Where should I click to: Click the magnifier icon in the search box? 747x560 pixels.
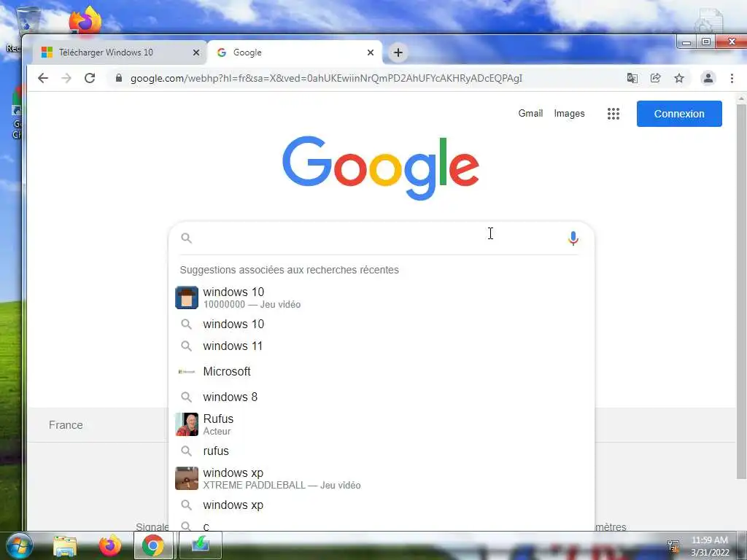tap(186, 238)
